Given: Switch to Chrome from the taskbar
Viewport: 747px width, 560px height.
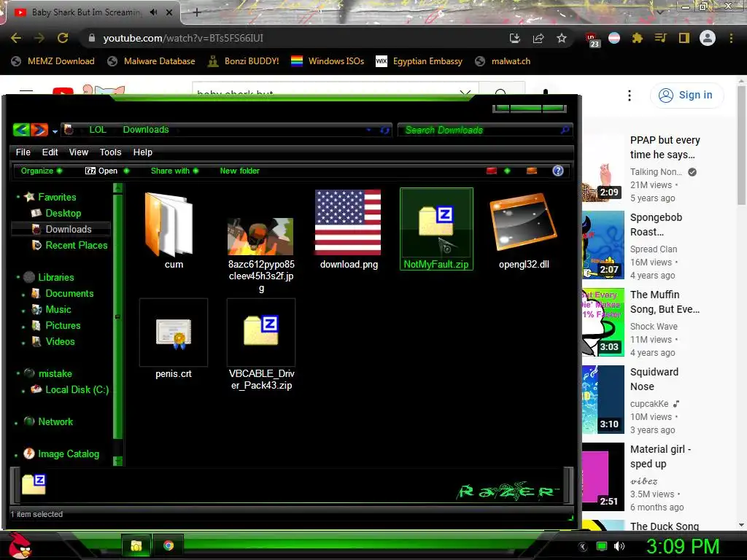Looking at the screenshot, I should (x=169, y=545).
